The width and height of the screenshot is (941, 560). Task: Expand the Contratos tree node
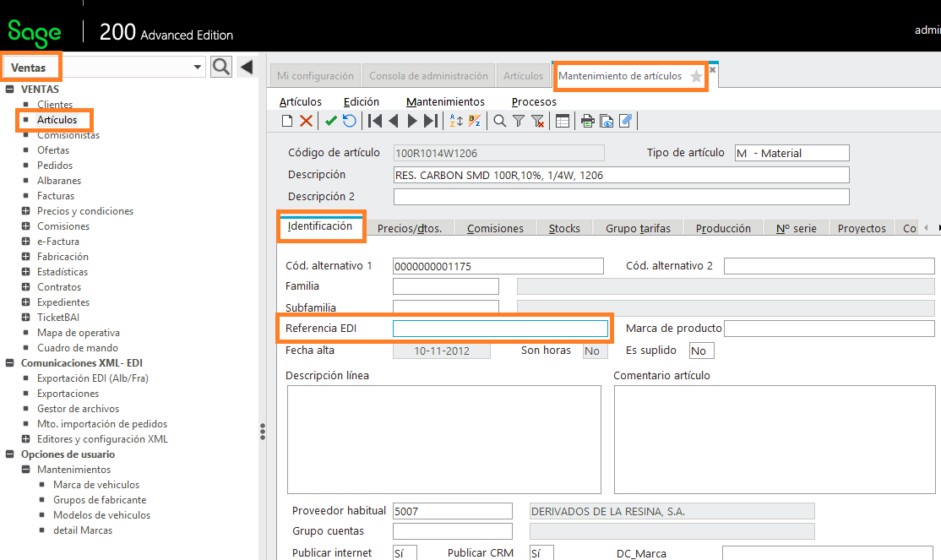point(26,287)
